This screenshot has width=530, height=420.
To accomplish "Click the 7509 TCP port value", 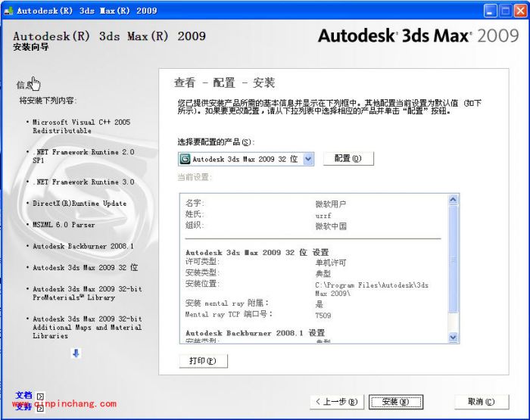I will click(x=323, y=316).
